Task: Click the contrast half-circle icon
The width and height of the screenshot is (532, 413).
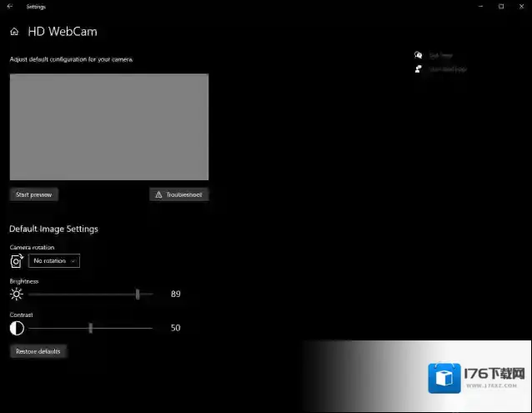Action: point(17,328)
